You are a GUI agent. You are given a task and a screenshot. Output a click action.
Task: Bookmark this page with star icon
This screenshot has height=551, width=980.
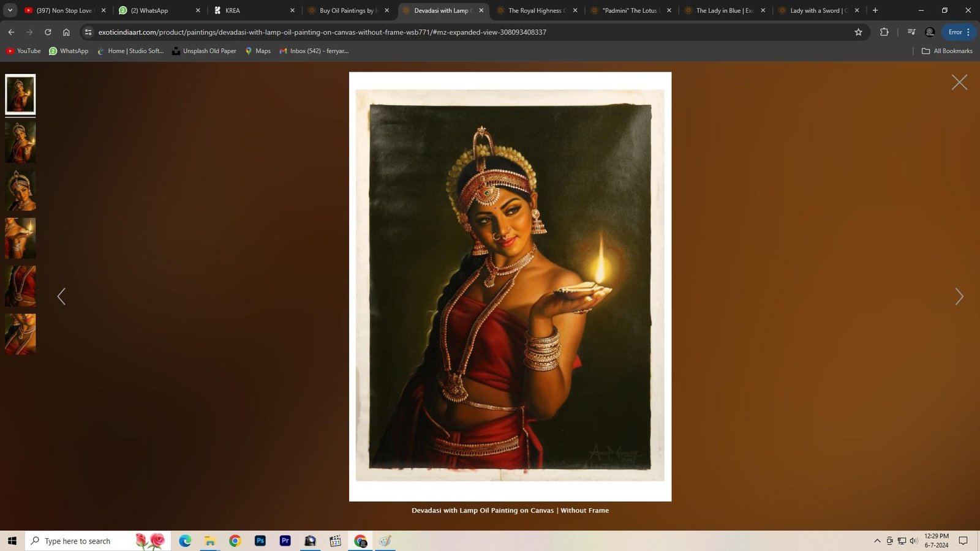(858, 32)
